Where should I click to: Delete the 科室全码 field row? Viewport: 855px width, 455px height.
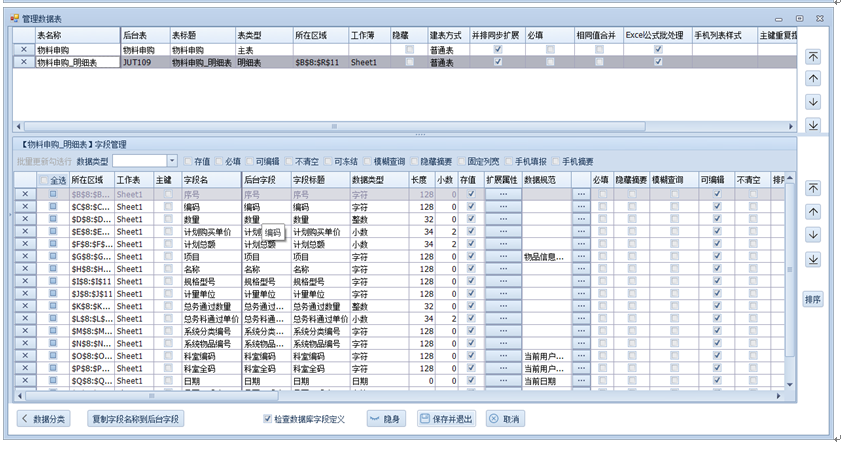25,368
